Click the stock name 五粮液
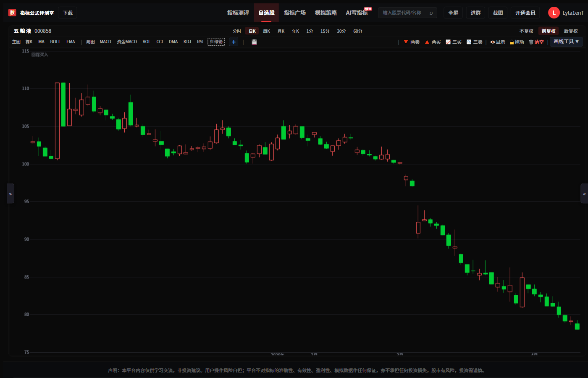The width and height of the screenshot is (588, 378). pyautogui.click(x=22, y=31)
